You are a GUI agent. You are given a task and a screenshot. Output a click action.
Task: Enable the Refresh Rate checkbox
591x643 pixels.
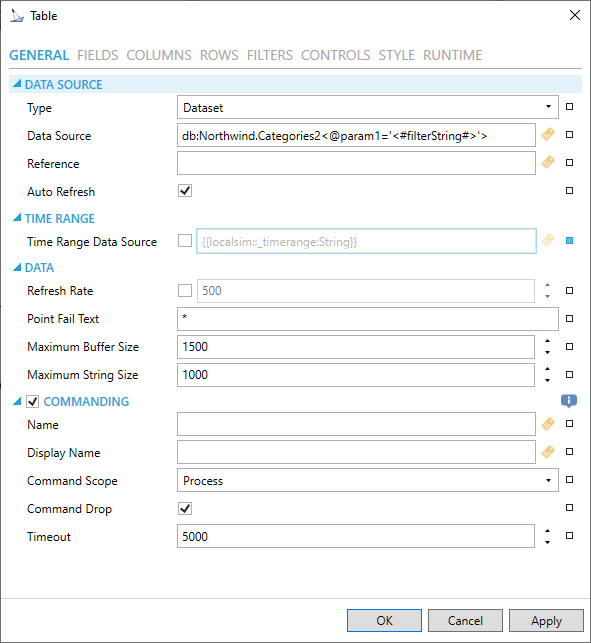185,291
